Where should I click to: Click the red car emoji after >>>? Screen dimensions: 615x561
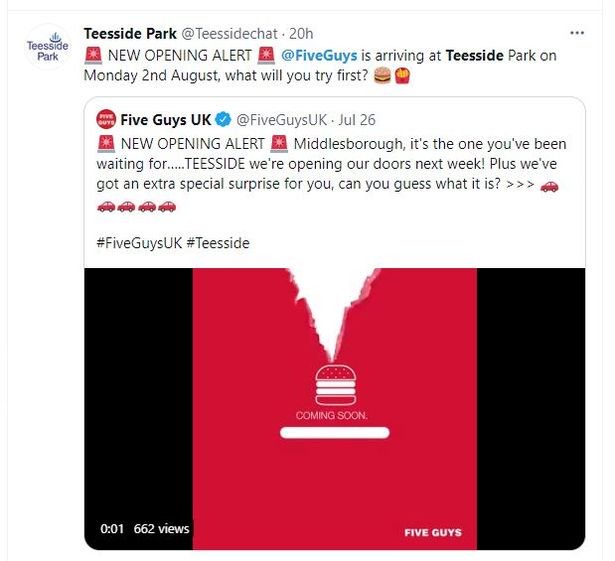549,186
